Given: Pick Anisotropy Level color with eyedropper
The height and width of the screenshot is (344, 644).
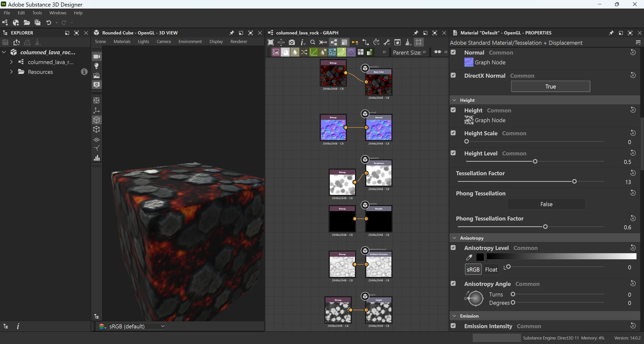Looking at the screenshot, I should (x=469, y=257).
